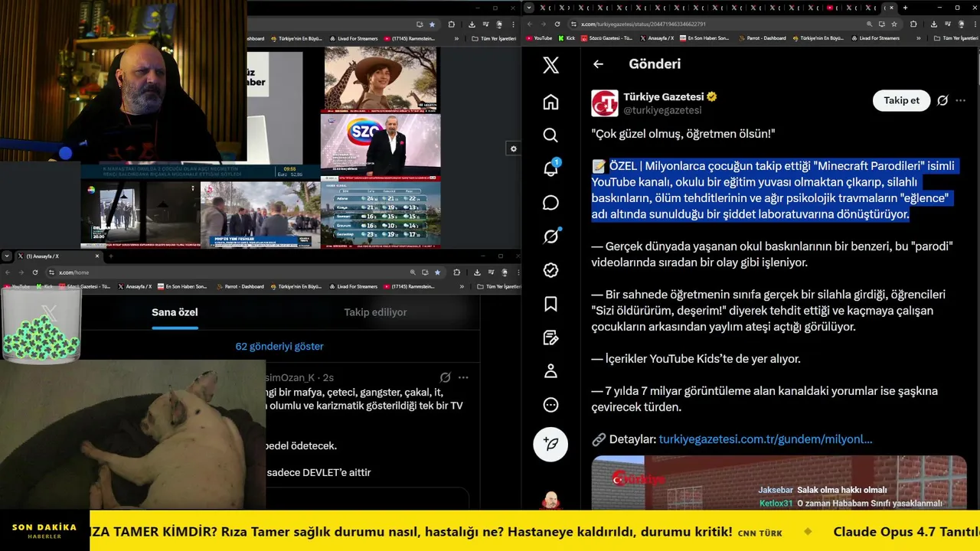This screenshot has width=980, height=551.
Task: Expand bookmarks overflow in bottom-left browser
Action: [x=462, y=286]
